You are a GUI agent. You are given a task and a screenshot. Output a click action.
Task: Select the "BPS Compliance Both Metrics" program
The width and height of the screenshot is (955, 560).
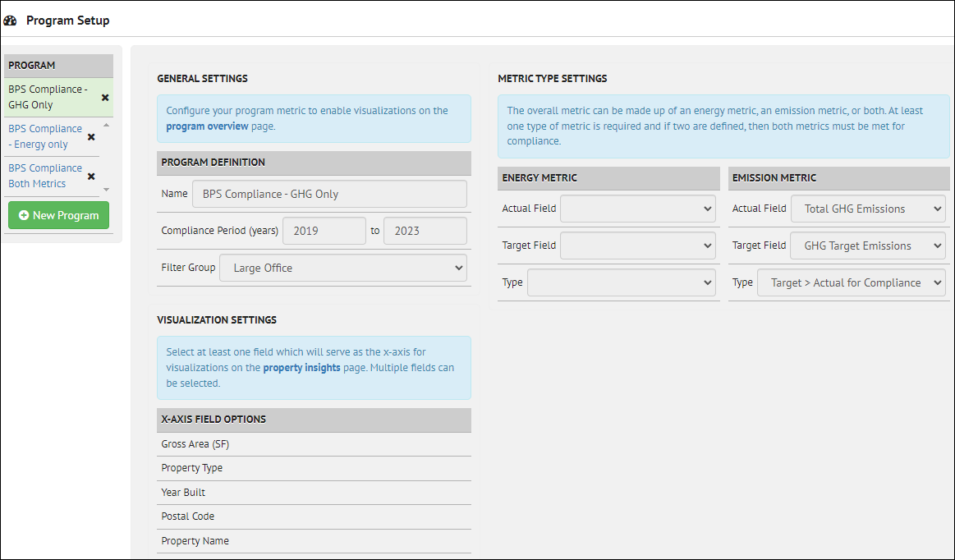45,175
